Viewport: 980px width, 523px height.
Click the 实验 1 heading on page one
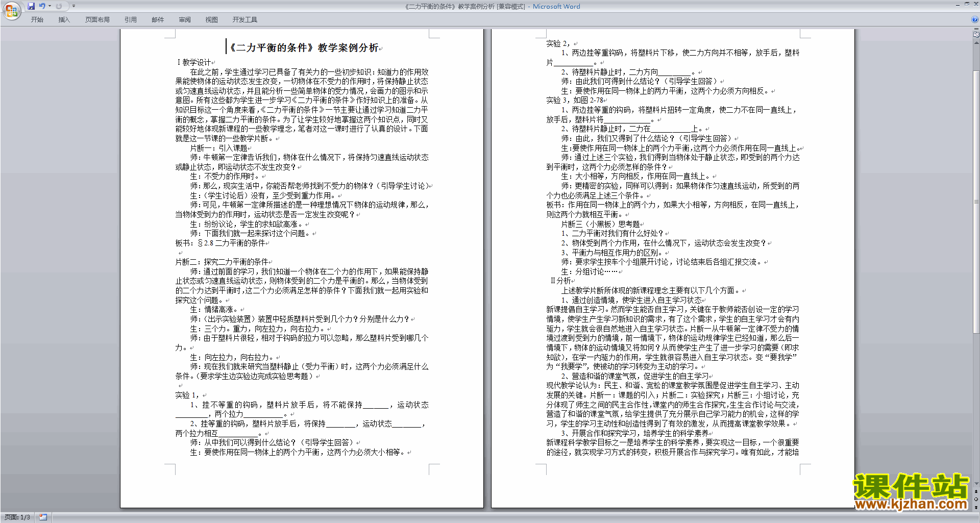187,395
